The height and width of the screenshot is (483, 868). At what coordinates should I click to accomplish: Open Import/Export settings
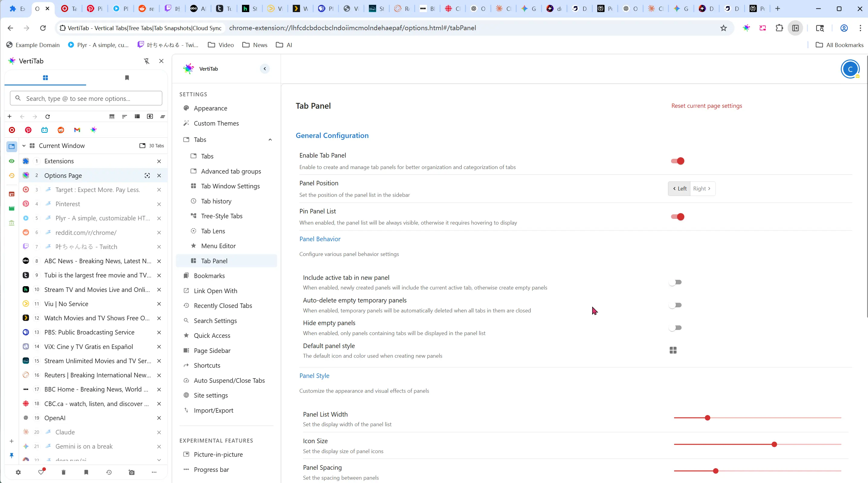coord(226,410)
